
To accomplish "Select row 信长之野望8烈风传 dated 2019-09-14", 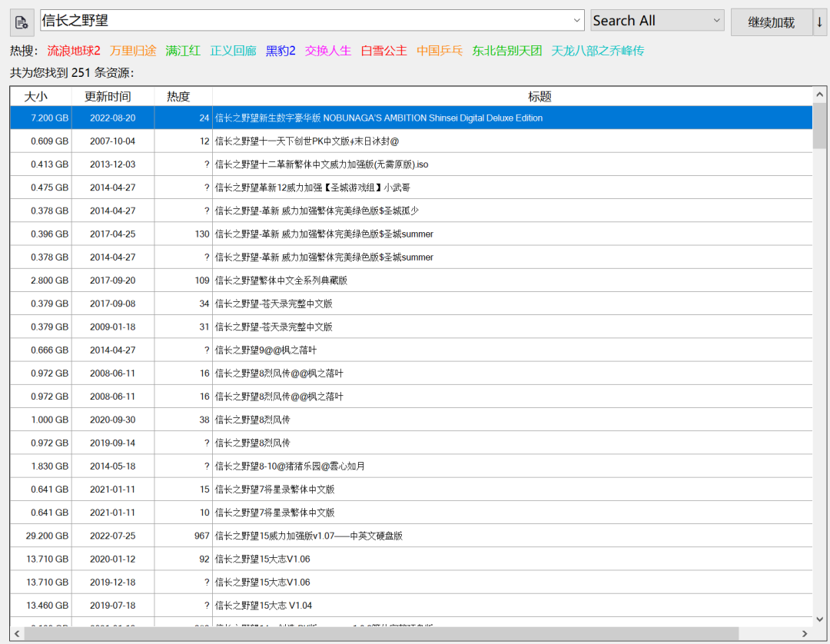I will pyautogui.click(x=411, y=443).
